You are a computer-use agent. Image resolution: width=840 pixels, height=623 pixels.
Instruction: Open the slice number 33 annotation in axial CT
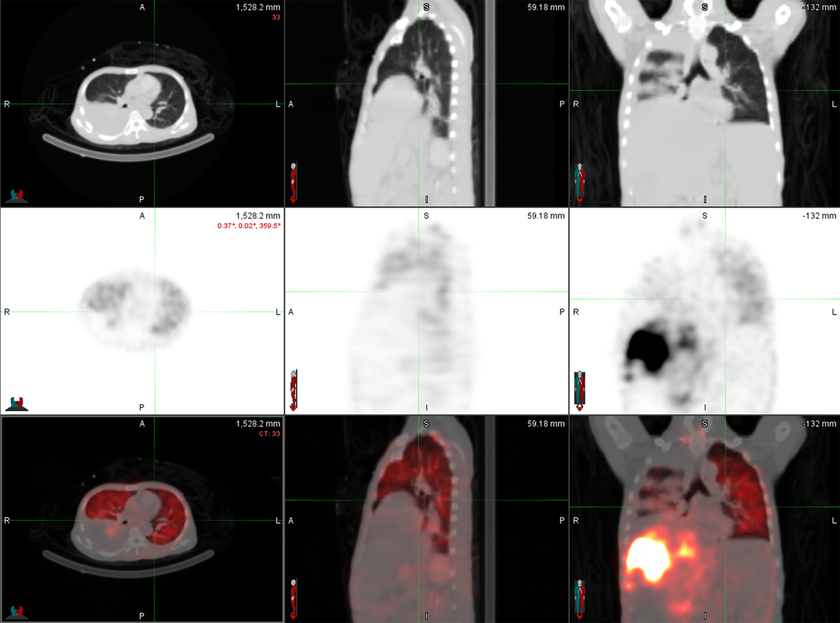click(277, 17)
